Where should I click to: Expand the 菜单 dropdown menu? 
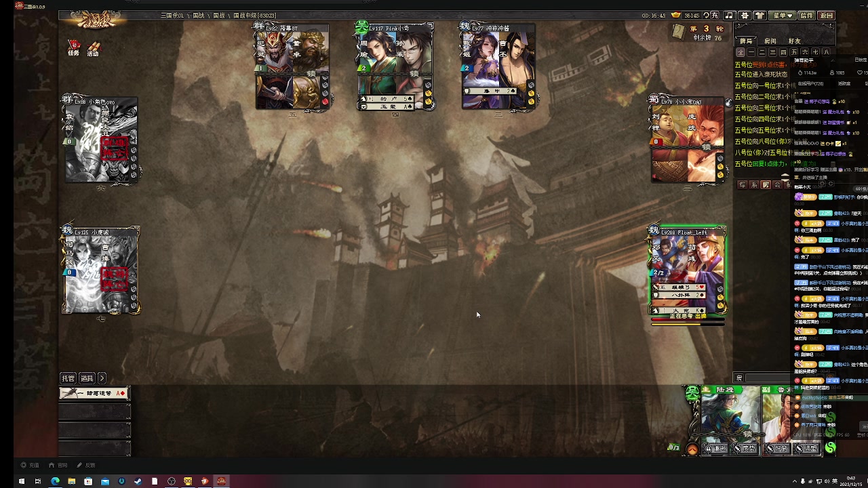click(x=784, y=15)
